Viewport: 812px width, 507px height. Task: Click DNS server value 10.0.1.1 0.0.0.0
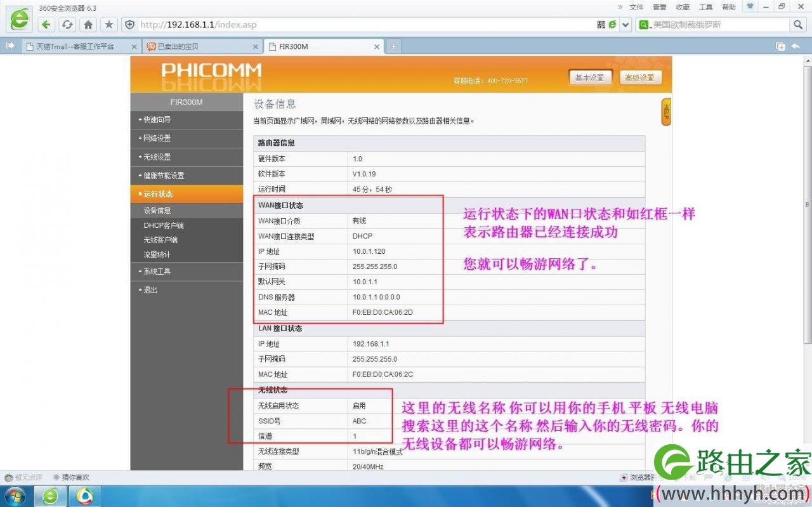pos(376,297)
